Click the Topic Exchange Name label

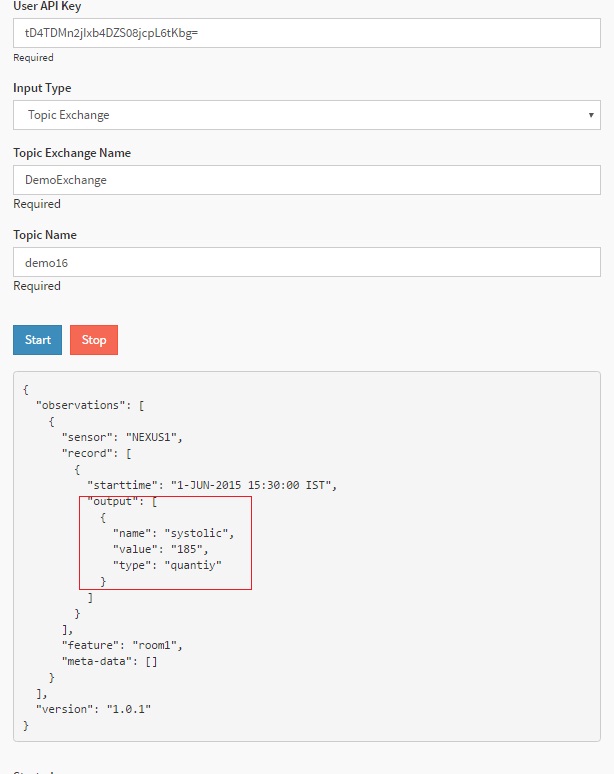72,153
